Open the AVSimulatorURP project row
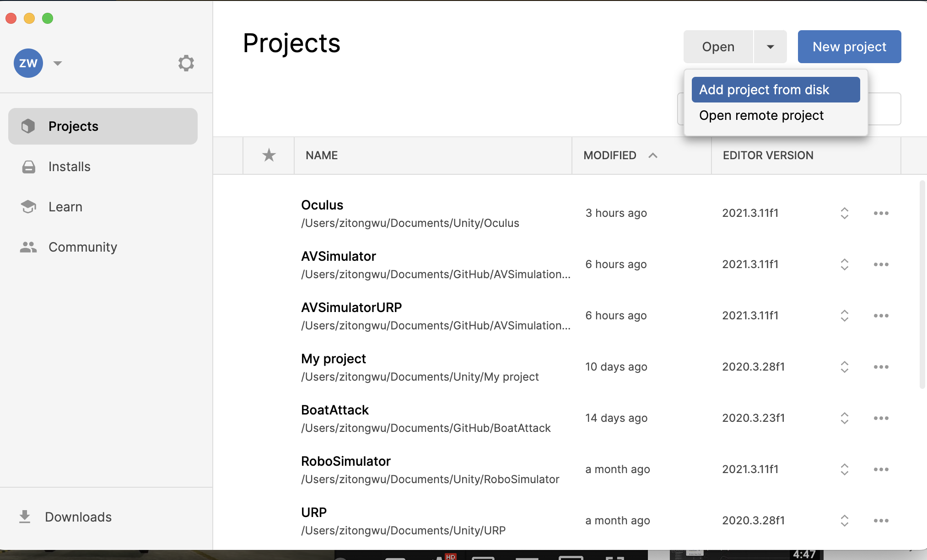927x560 pixels. click(x=351, y=308)
